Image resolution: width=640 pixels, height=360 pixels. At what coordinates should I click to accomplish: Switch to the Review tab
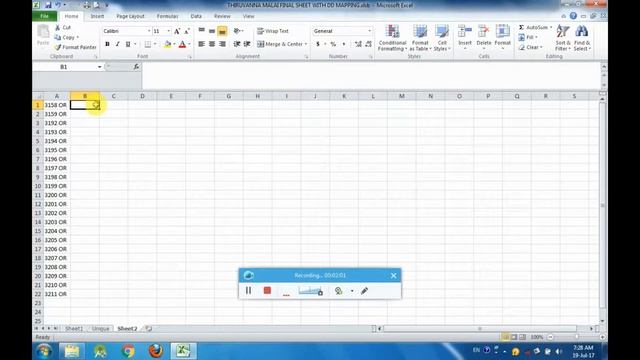coord(222,16)
